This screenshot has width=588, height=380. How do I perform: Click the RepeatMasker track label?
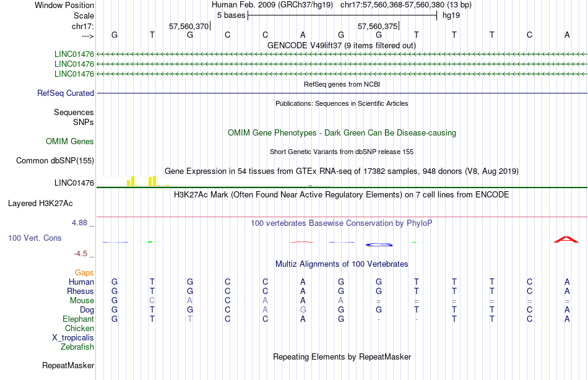coord(68,365)
